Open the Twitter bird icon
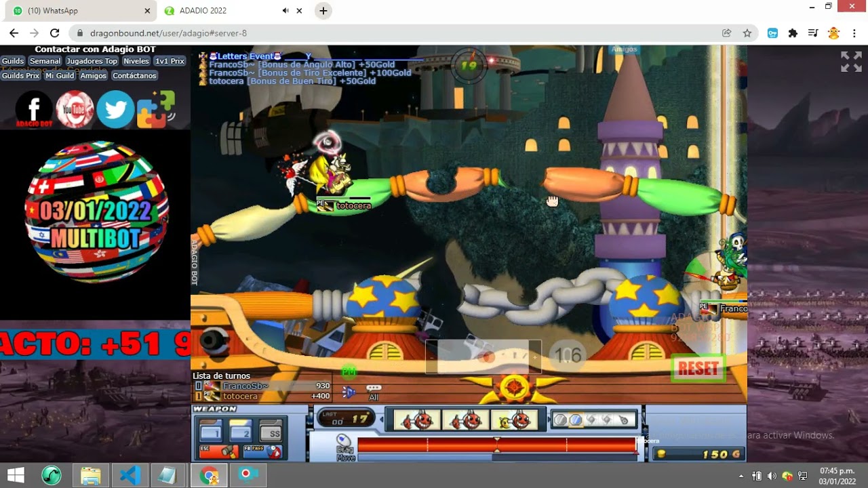Viewport: 868px width, 488px height. pos(115,109)
